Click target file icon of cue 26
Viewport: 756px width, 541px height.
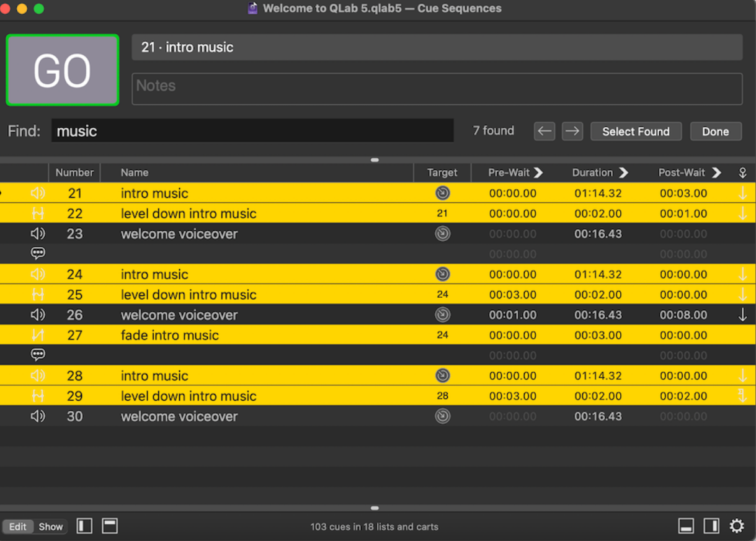(442, 315)
